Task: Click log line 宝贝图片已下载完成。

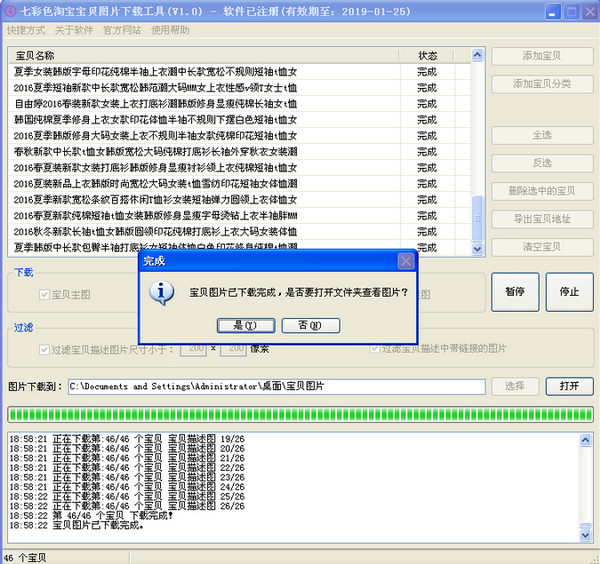Action: (77, 525)
